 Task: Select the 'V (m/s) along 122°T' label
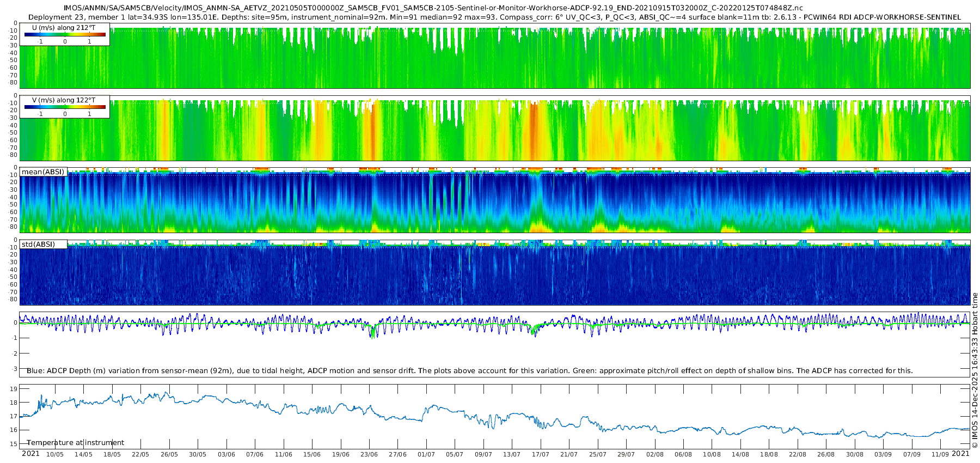(x=64, y=100)
